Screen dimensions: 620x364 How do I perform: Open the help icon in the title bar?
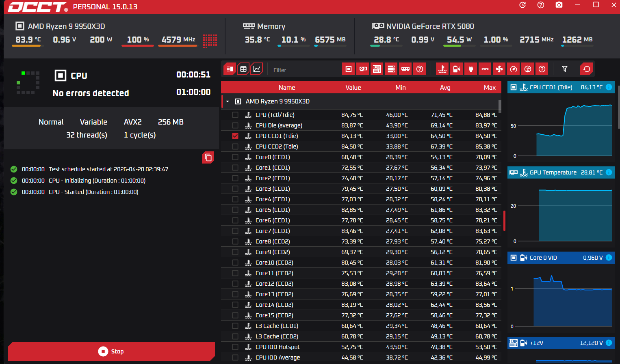[x=541, y=5]
